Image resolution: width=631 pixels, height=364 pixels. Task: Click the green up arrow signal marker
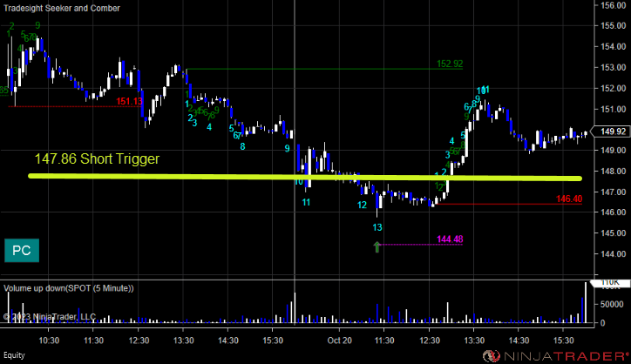point(377,247)
